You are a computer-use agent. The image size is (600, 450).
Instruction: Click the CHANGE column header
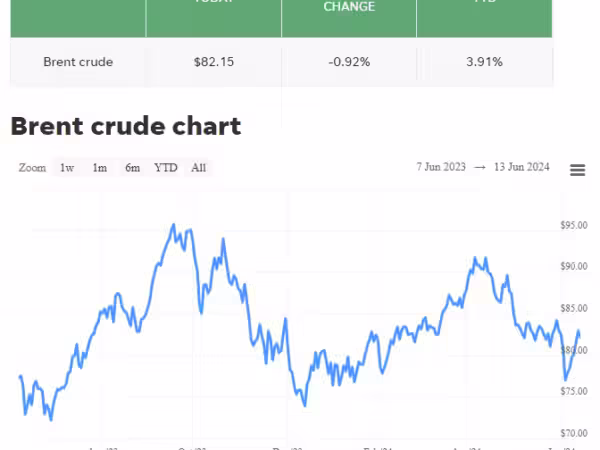tap(349, 7)
